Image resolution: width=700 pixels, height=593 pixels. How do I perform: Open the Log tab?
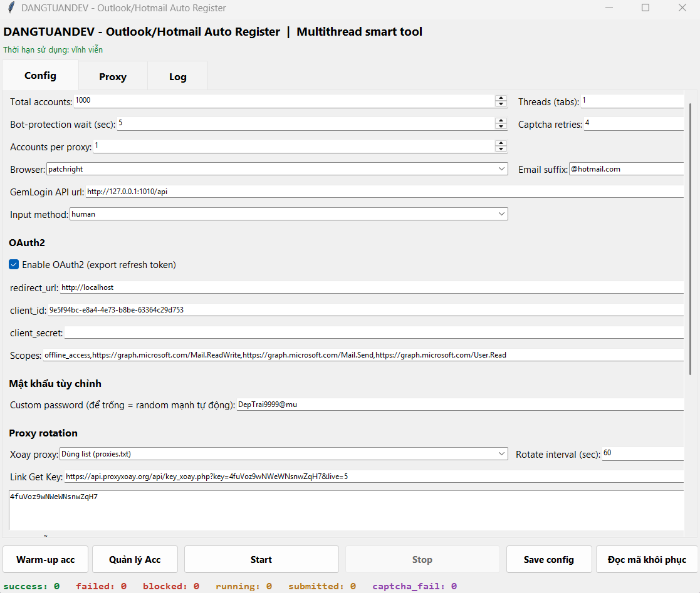[178, 77]
